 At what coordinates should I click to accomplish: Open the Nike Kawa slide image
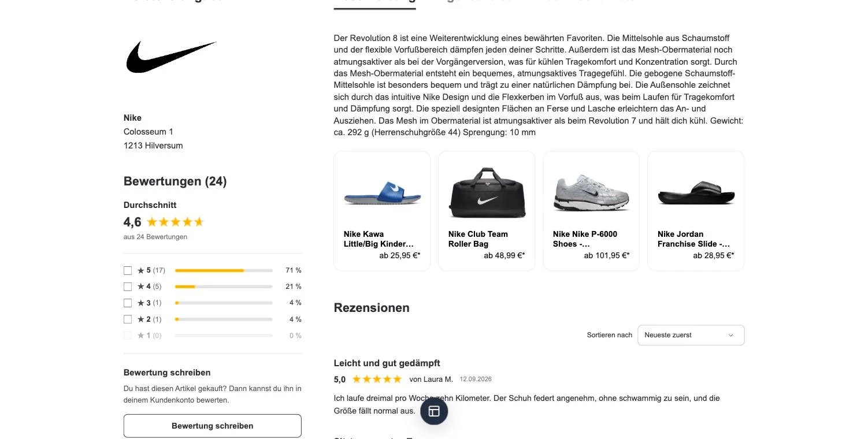[x=382, y=192]
